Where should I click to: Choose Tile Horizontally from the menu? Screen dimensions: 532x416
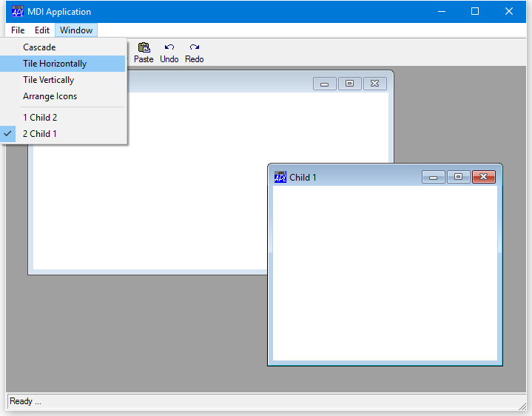[x=55, y=64]
